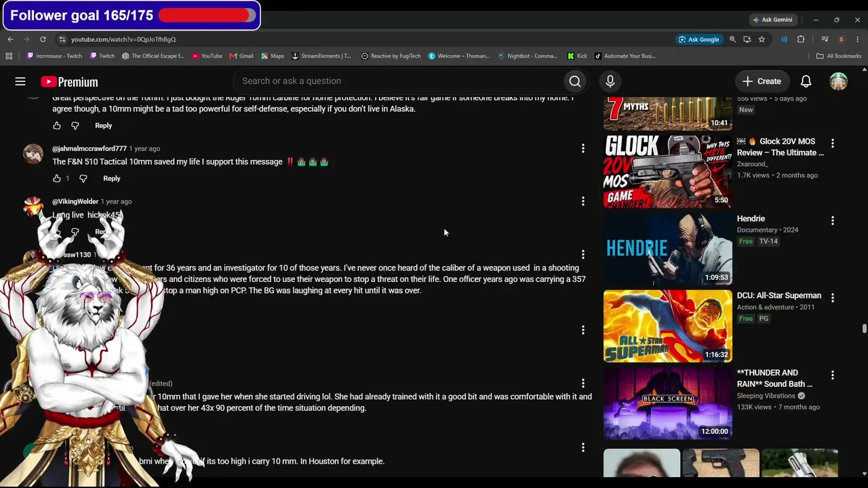Image resolution: width=868 pixels, height=488 pixels.
Task: Open browser zoom magnifier control
Action: (x=732, y=39)
